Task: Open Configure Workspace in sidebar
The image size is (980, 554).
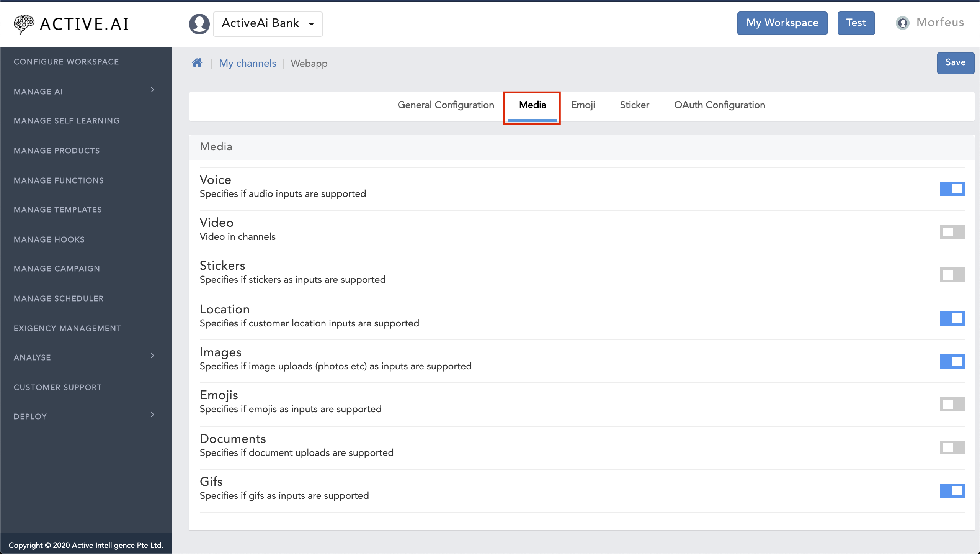Action: point(66,62)
